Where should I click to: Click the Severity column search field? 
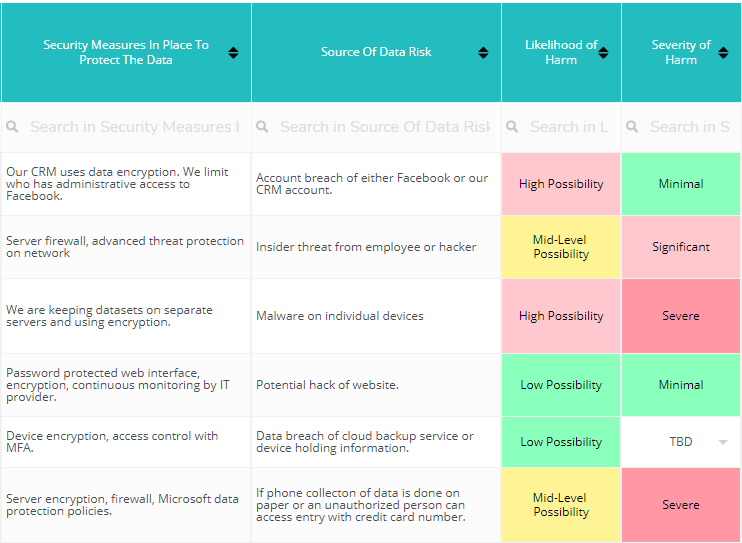point(689,127)
